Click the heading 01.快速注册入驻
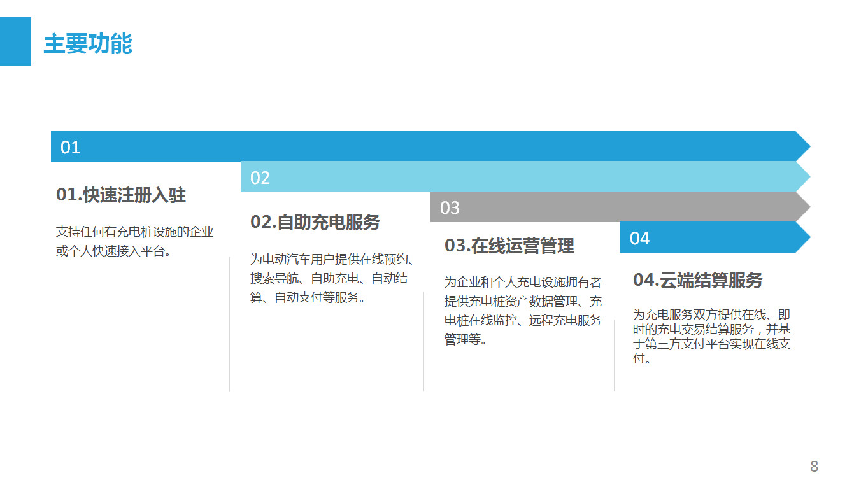This screenshot has width=868, height=485. [x=121, y=195]
